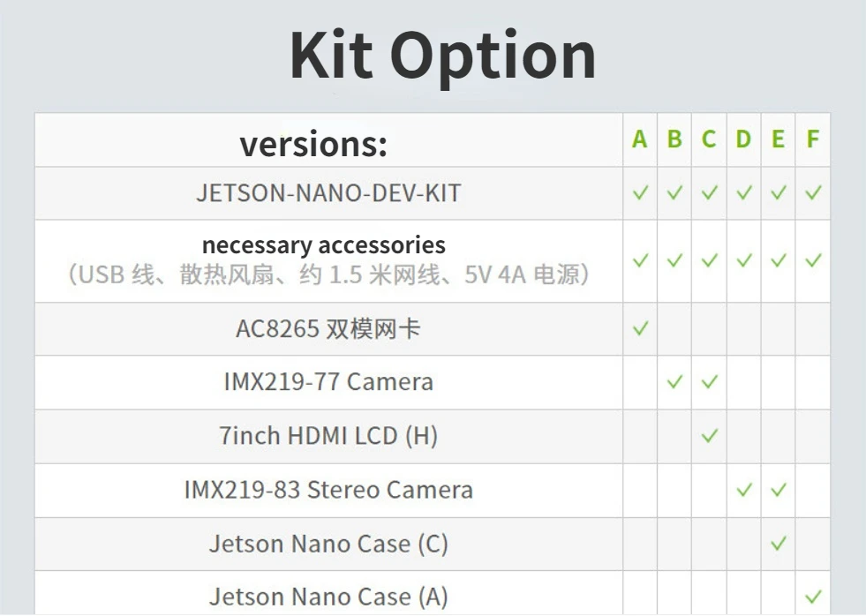Click the AC8265 row label
Screen dimensions: 866x616
328,328
